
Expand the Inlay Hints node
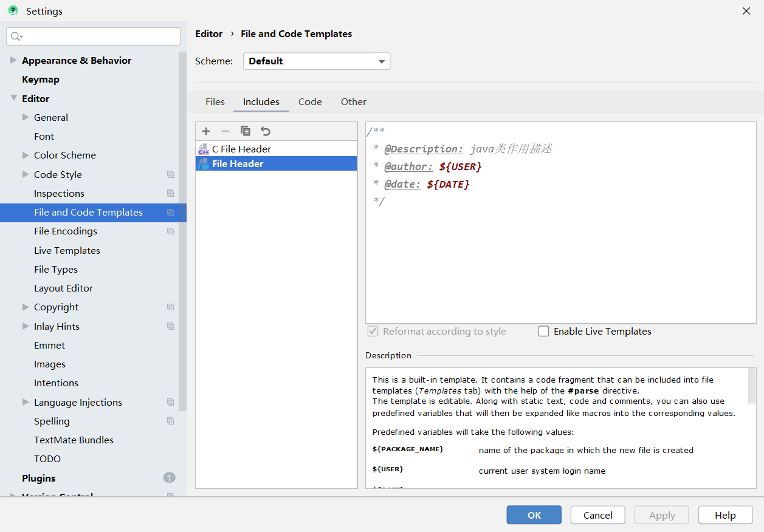point(26,326)
